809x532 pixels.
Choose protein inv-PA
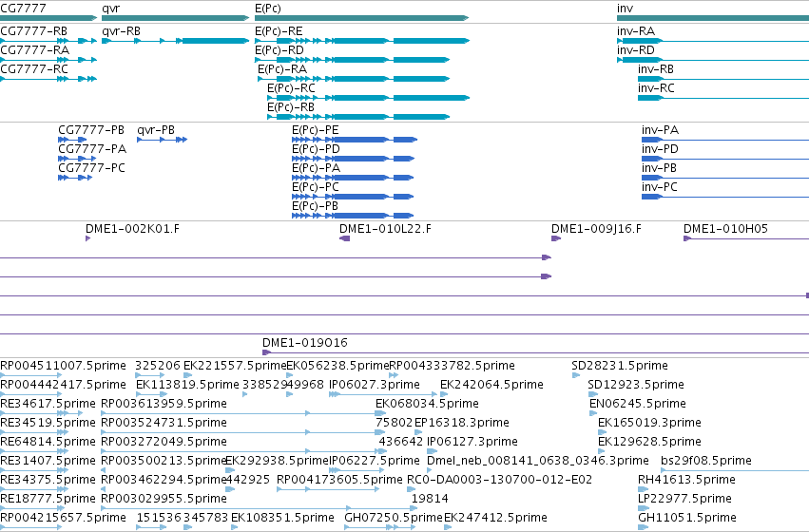coord(661,130)
